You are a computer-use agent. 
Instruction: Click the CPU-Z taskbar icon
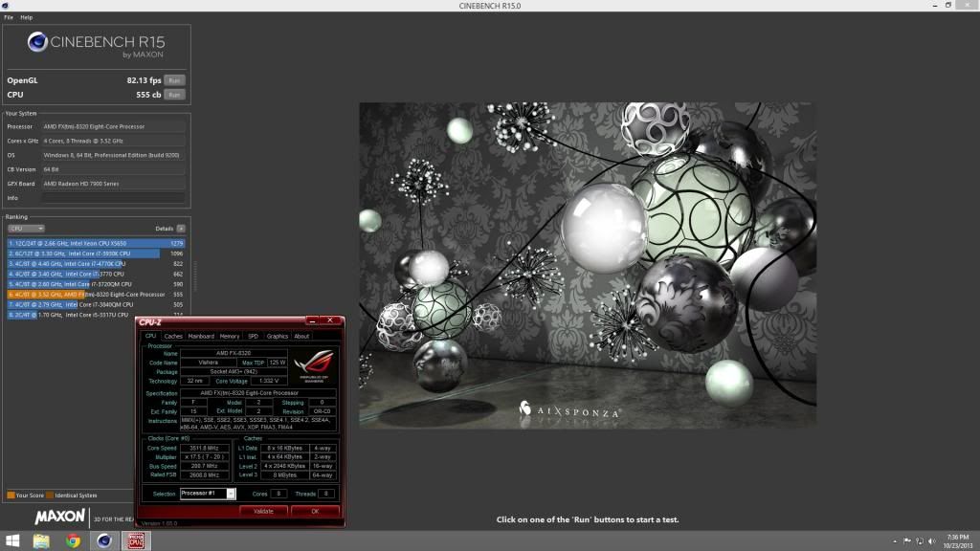136,540
